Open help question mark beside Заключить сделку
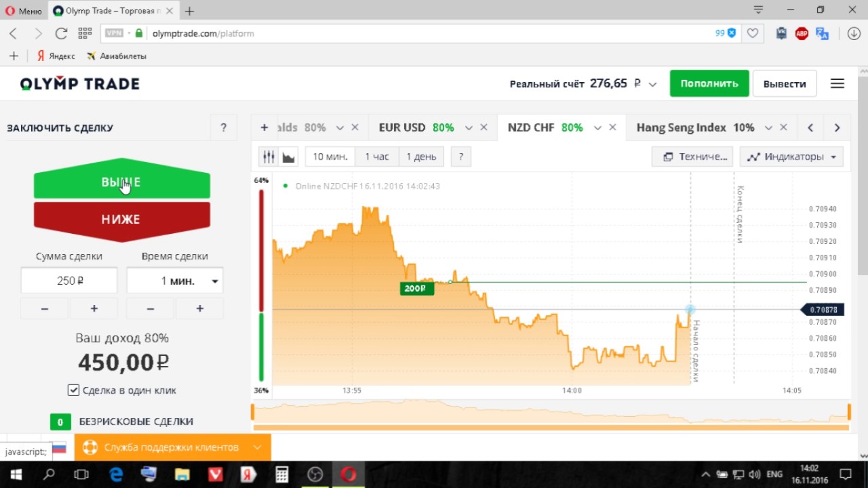 pos(223,127)
